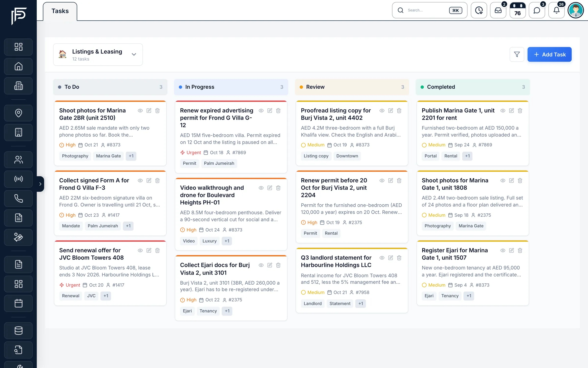Image resolution: width=588 pixels, height=368 pixels.
Task: Open the calendar icon in sidebar
Action: pos(18,303)
